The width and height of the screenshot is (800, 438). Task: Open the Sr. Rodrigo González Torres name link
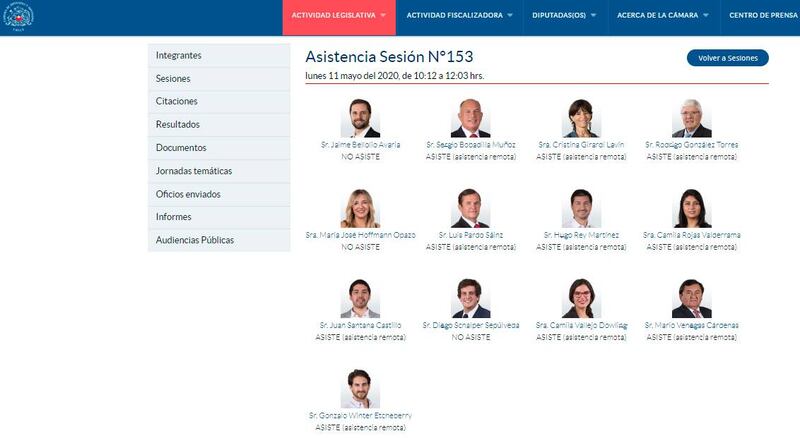(x=691, y=145)
